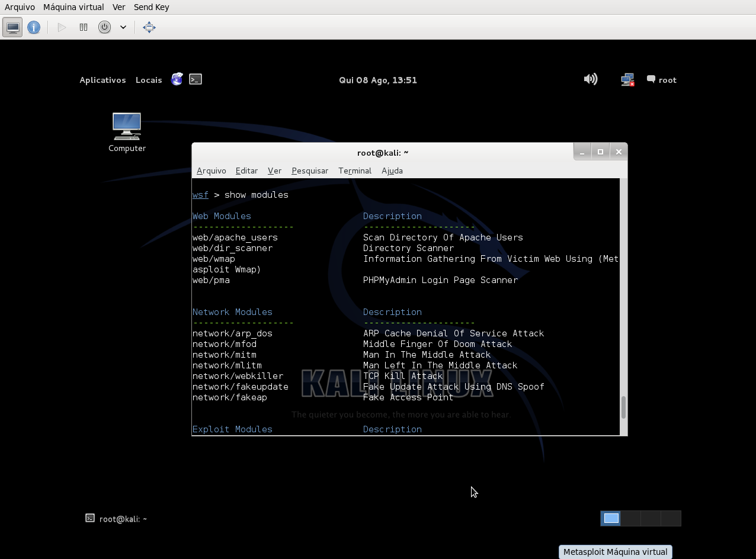756x559 pixels.
Task: Open the volume speaker icon
Action: [590, 79]
